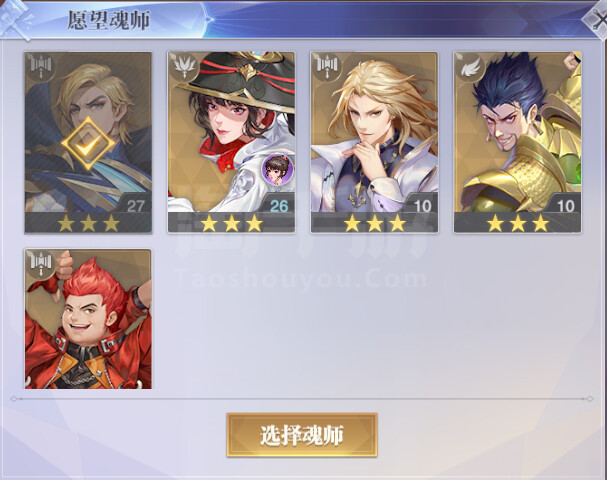The height and width of the screenshot is (480, 607).
Task: Select the blue spiky-haired golden armor card
Action: [518, 142]
